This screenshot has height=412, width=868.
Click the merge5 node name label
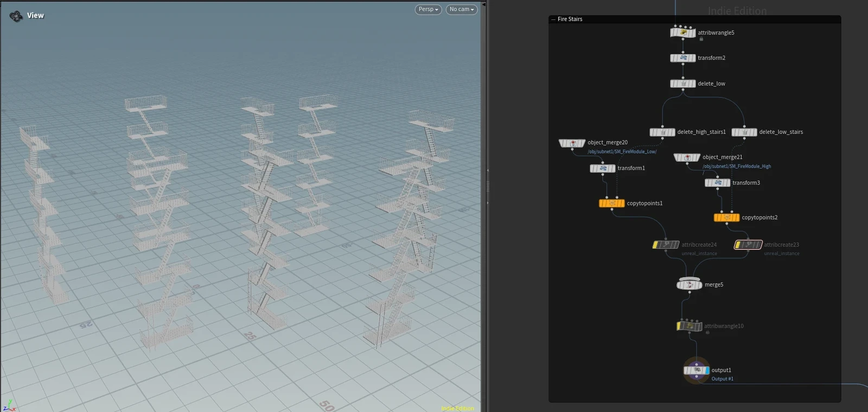click(714, 284)
